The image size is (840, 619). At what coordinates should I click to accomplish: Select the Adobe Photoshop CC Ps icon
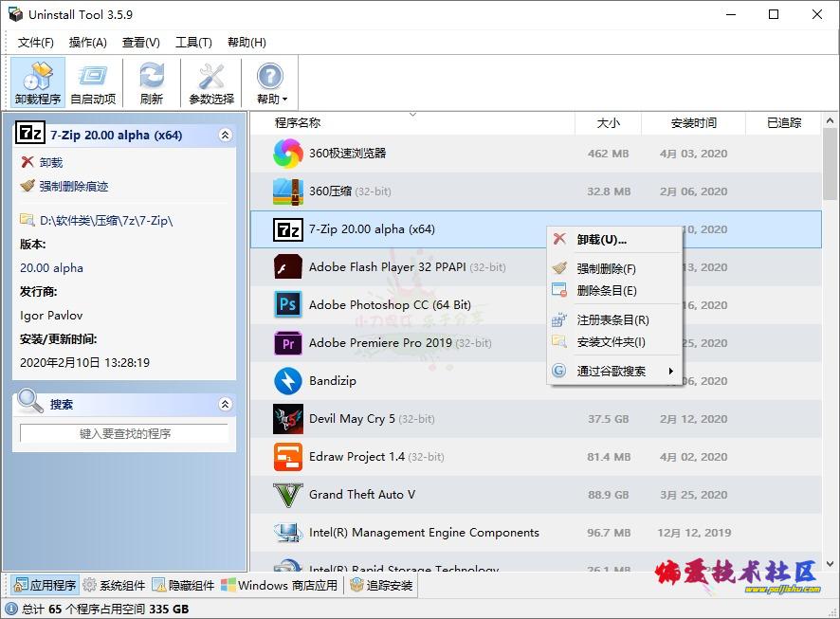click(x=288, y=304)
